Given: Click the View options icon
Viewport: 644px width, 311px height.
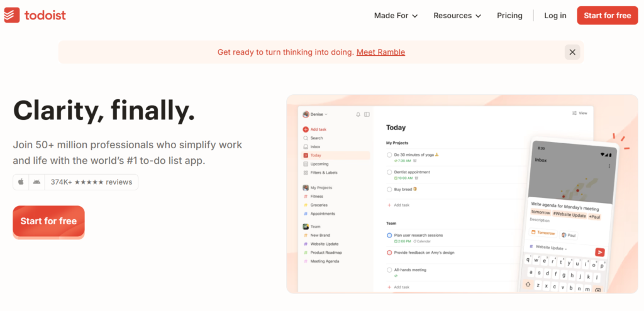Looking at the screenshot, I should coord(575,113).
